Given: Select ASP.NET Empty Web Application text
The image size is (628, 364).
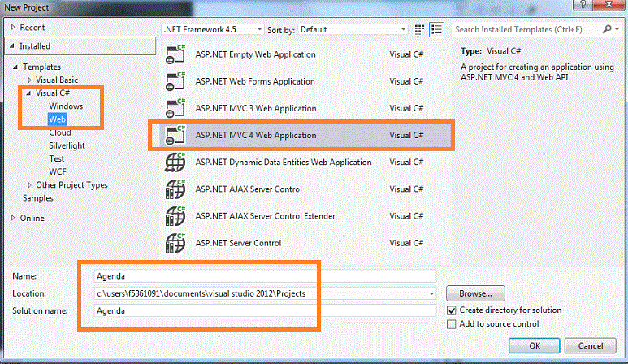Looking at the screenshot, I should [x=256, y=54].
